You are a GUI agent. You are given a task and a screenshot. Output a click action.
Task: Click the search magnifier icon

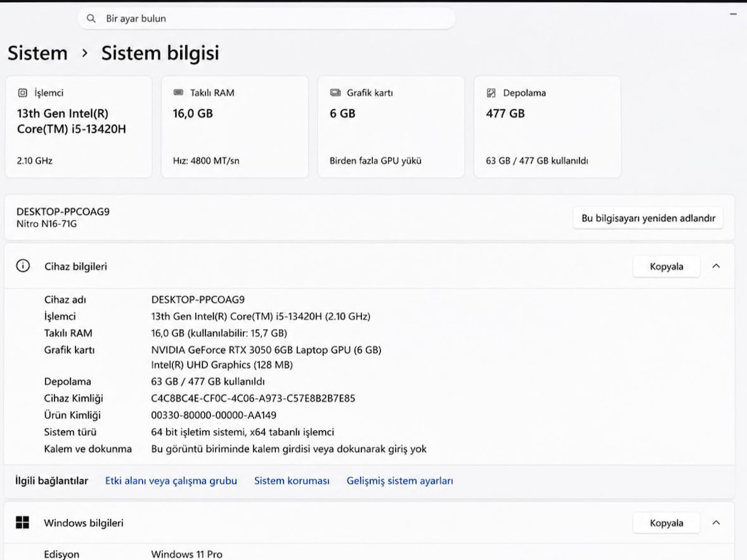91,18
